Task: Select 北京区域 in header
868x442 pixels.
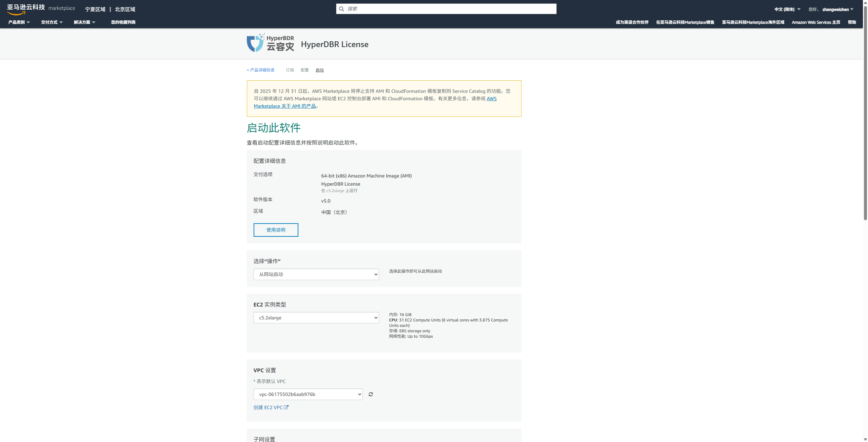Action: [125, 9]
